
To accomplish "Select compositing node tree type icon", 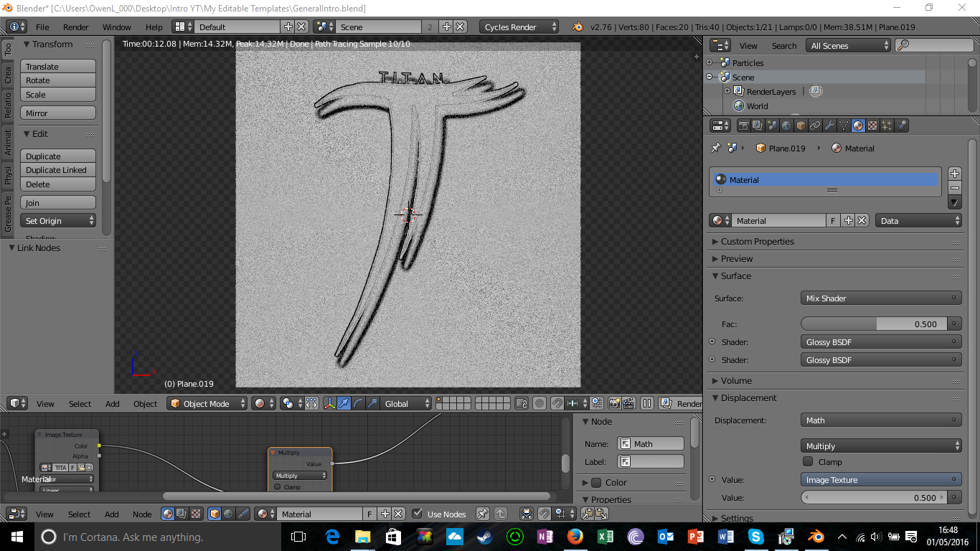I will (181, 514).
